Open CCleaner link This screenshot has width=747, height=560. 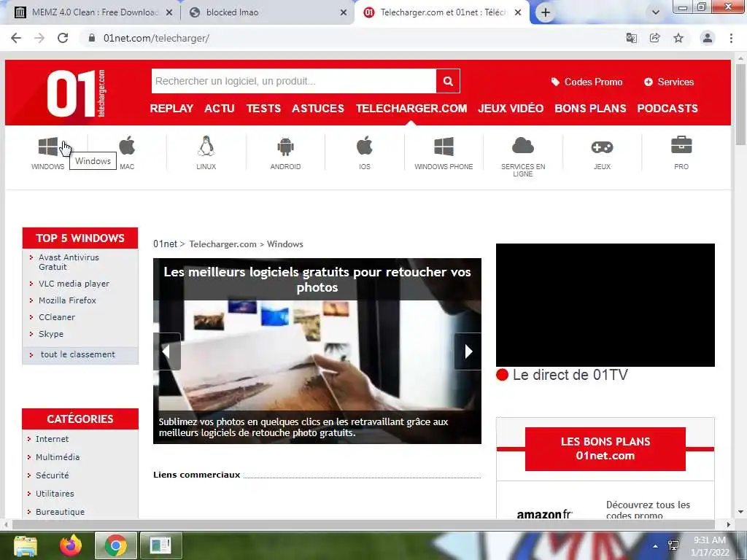point(57,317)
